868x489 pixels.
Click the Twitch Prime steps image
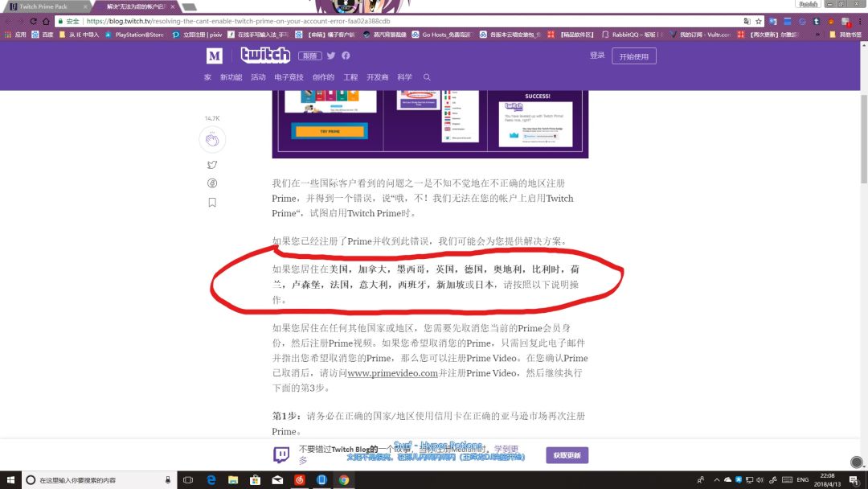(430, 124)
